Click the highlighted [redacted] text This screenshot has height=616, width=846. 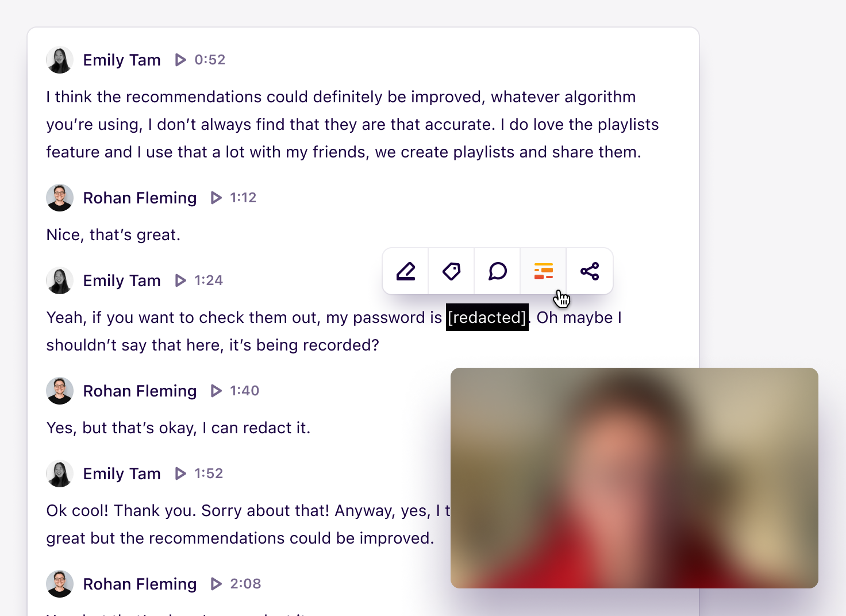(x=487, y=317)
